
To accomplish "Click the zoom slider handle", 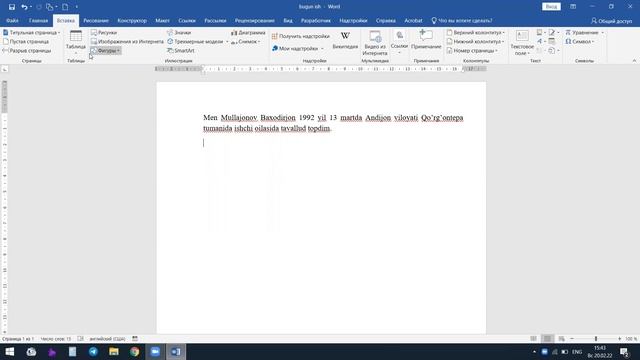I will 596,339.
